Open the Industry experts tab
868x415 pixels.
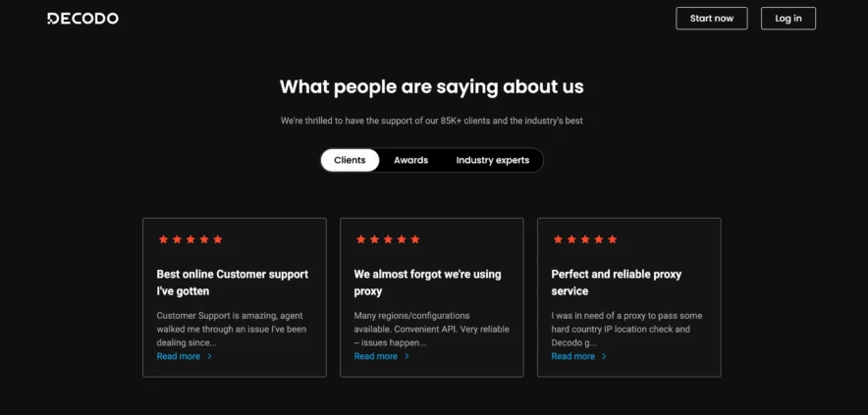coord(492,160)
